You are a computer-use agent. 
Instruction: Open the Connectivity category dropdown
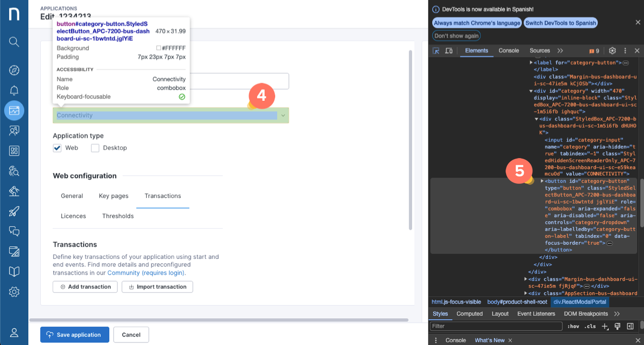point(171,115)
